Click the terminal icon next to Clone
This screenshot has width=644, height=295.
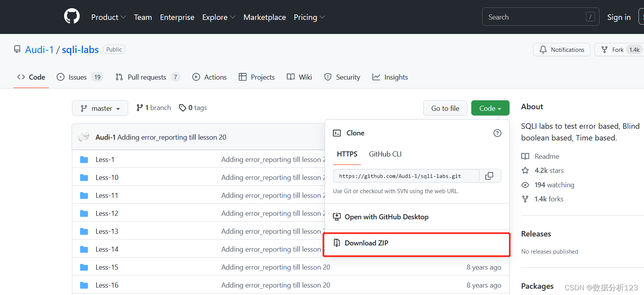[337, 133]
